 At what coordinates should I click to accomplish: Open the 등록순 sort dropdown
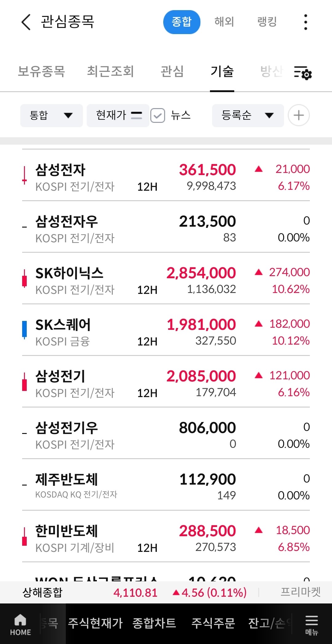tap(248, 115)
